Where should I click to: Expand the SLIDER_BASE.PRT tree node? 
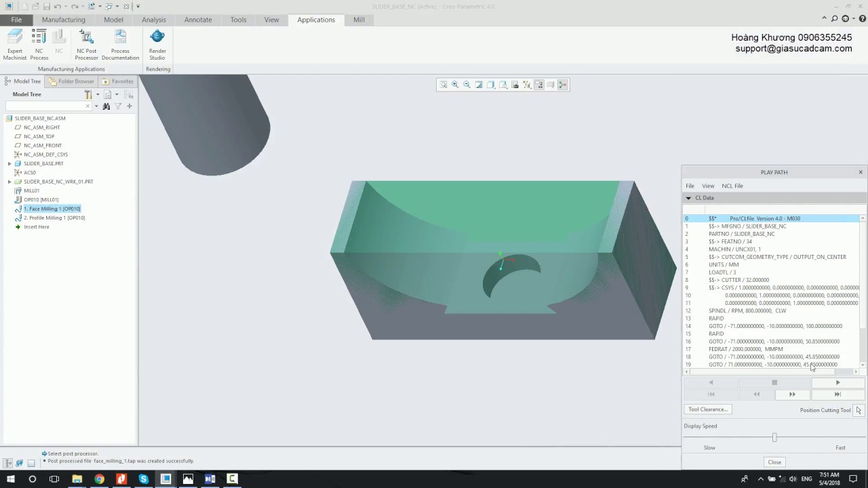(9, 163)
